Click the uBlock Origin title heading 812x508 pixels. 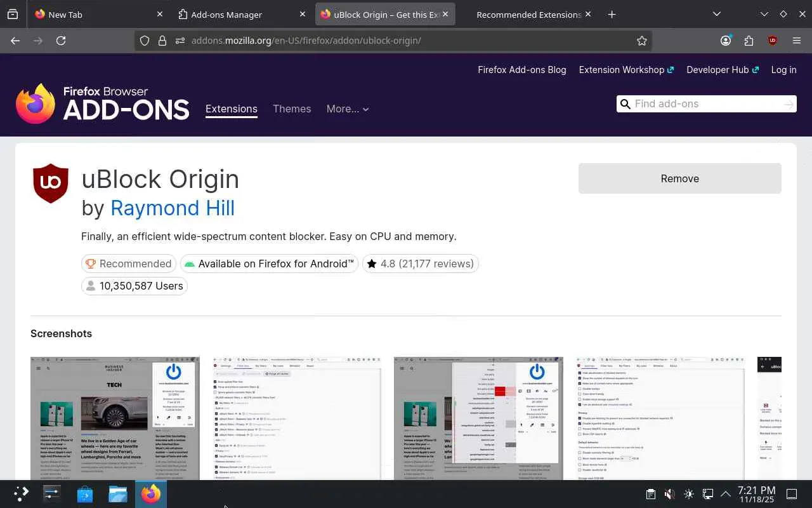coord(160,179)
